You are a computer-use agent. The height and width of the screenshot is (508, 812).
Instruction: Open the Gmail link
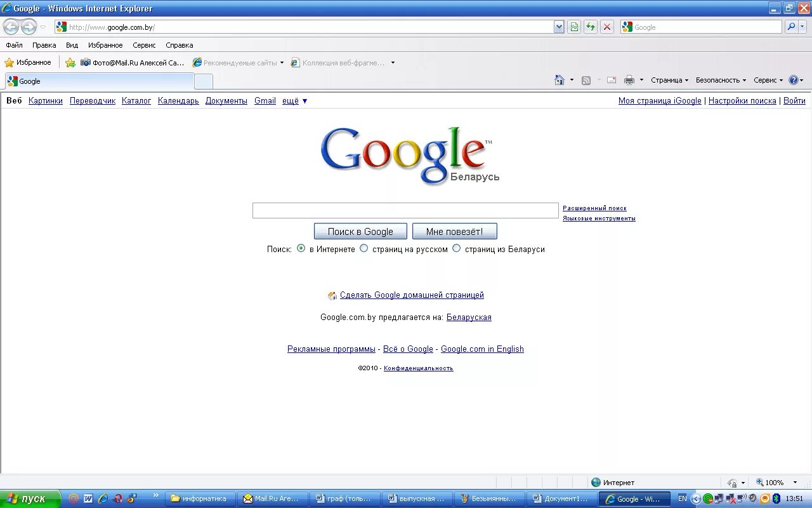(265, 100)
